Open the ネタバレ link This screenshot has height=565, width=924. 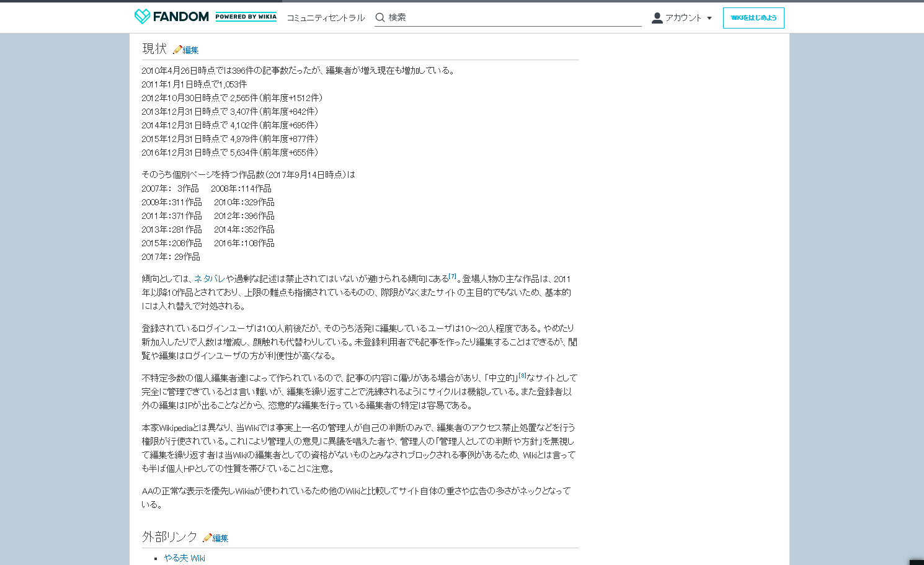coord(210,279)
